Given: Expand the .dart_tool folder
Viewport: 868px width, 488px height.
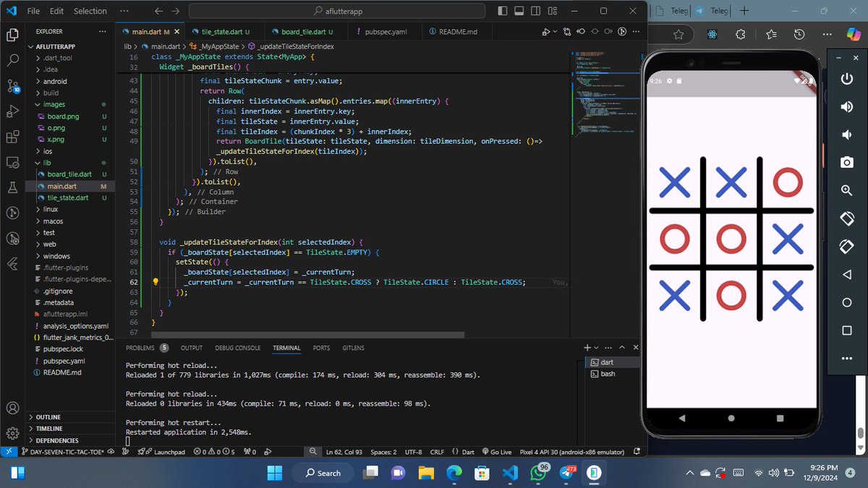Looking at the screenshot, I should point(57,58).
